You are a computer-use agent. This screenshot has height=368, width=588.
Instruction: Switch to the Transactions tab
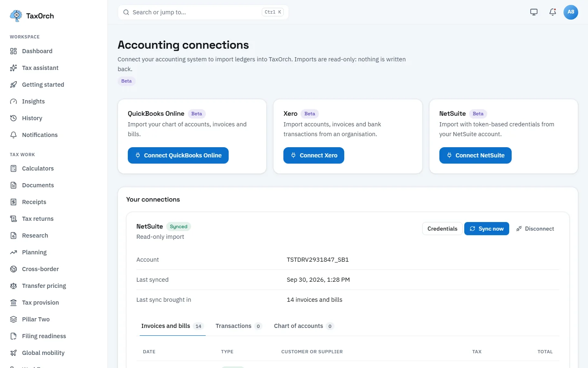point(238,326)
